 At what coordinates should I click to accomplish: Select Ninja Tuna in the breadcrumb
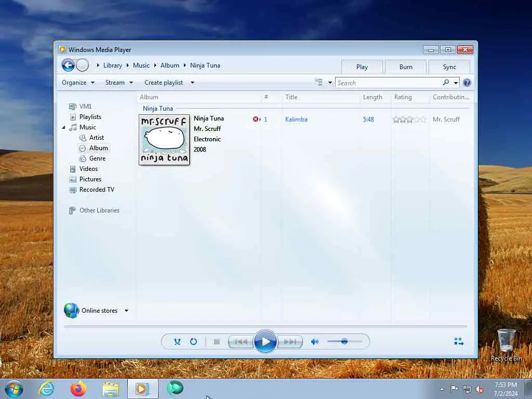click(205, 65)
